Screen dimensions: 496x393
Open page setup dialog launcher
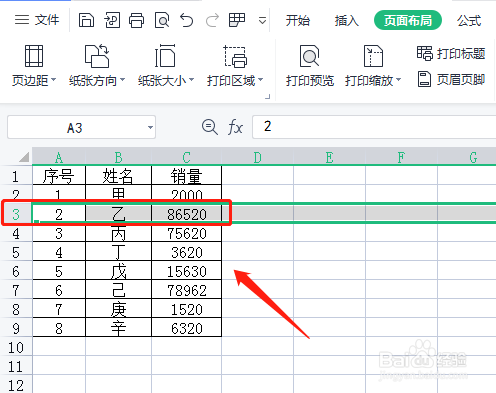267,97
